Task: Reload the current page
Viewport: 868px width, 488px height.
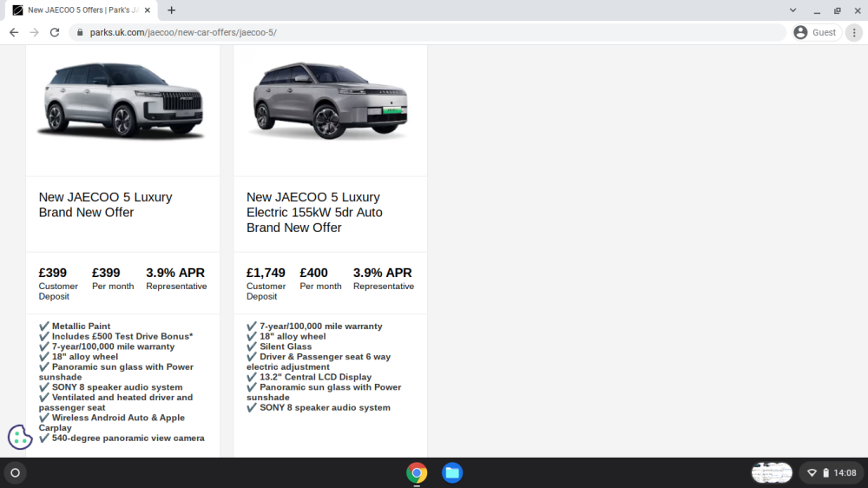Action: pos(54,33)
